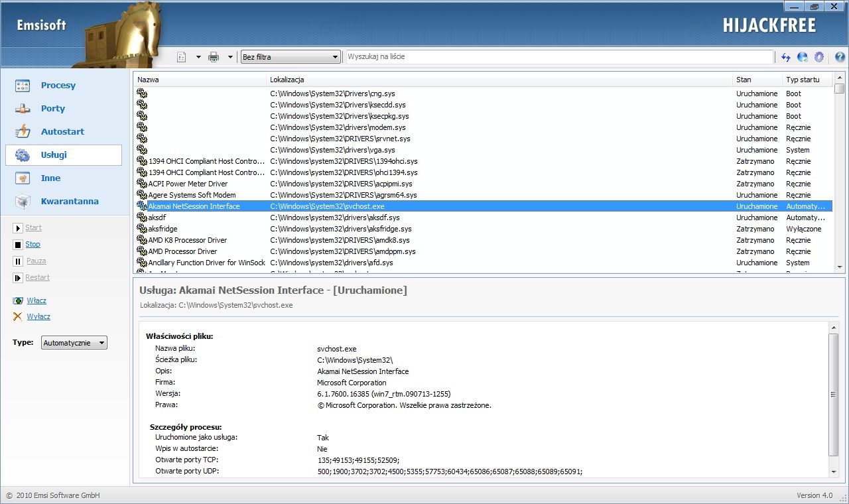Click the details pane scrollbar up arrow
Screen dimensions: 849x504
[x=834, y=327]
